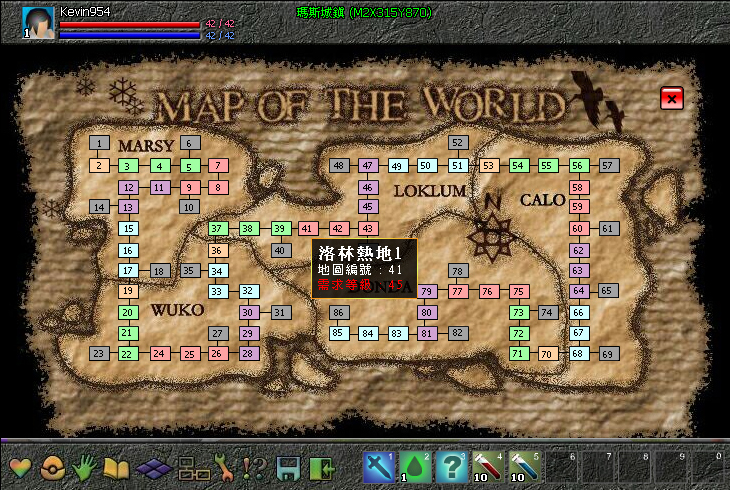Viewport: 730px width, 490px height.
Task: Click the green hand icon
Action: [x=84, y=468]
